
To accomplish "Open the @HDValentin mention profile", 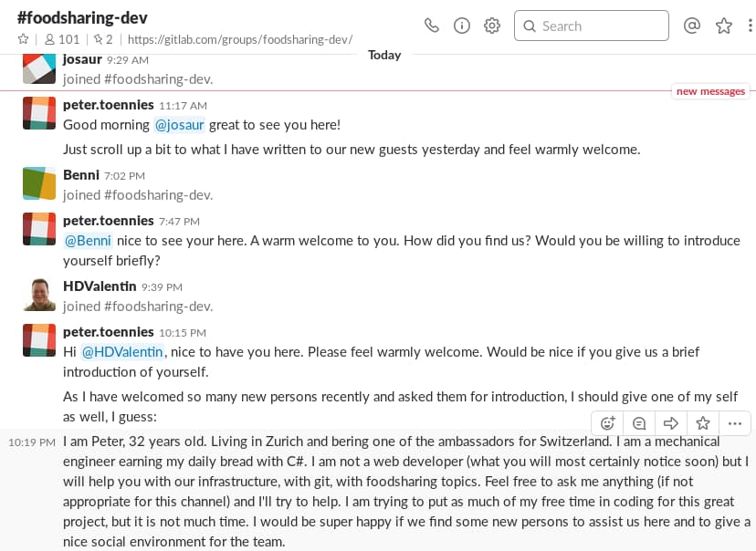I will pos(122,352).
